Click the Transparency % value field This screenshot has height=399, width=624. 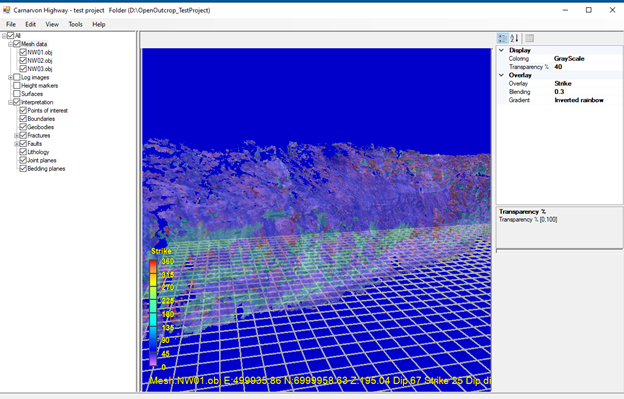click(588, 67)
